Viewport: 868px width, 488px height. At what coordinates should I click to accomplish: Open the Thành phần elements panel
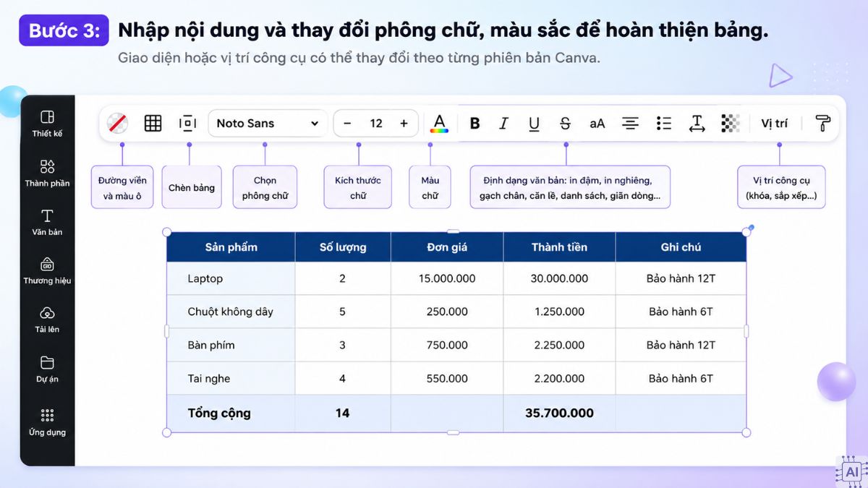47,174
